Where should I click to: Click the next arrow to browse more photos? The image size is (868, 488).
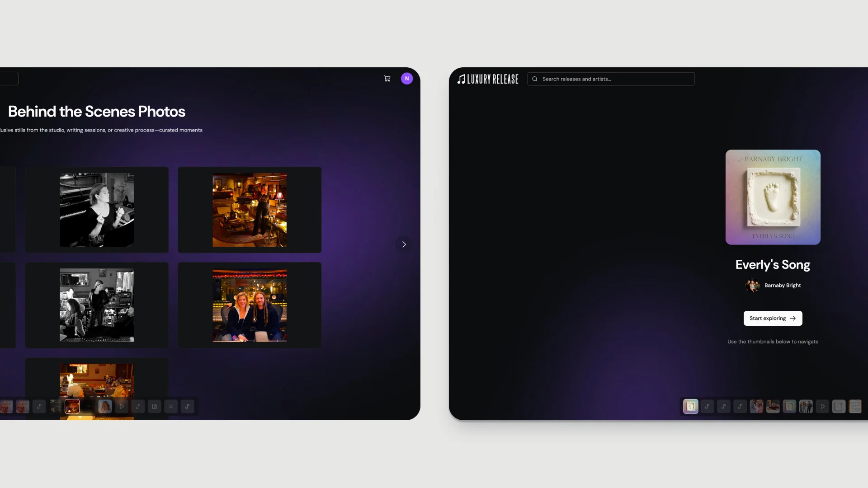click(x=403, y=244)
